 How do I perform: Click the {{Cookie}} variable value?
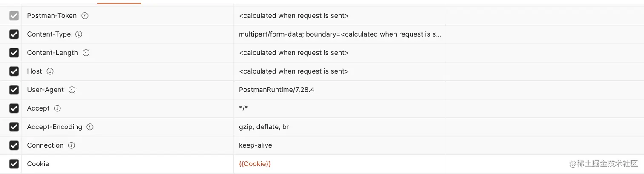tap(255, 164)
